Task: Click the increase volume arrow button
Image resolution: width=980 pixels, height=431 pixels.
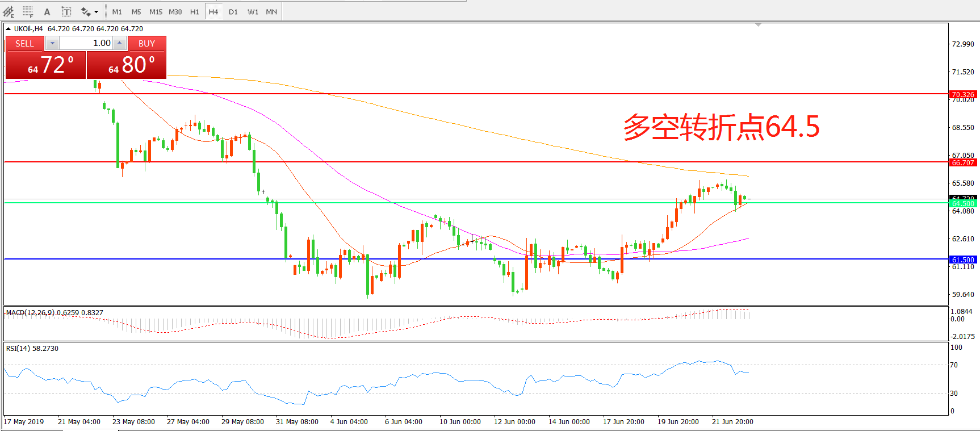Action: pos(119,43)
